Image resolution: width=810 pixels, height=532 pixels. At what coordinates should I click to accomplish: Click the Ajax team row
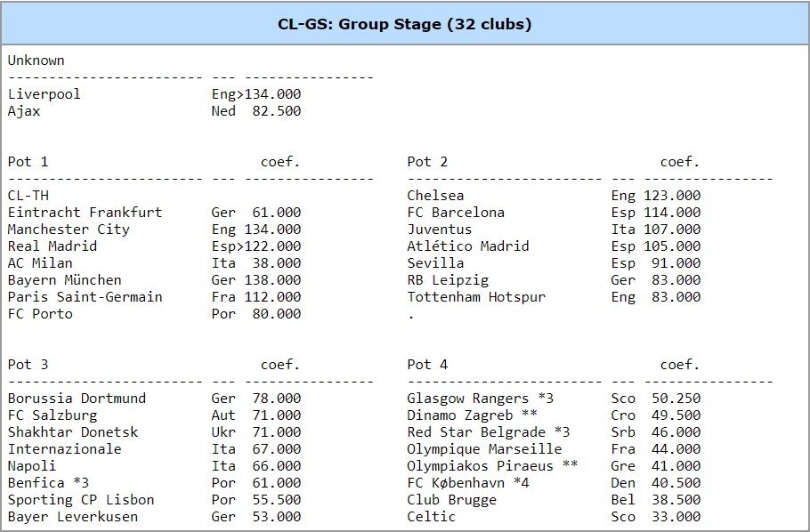click(x=154, y=111)
